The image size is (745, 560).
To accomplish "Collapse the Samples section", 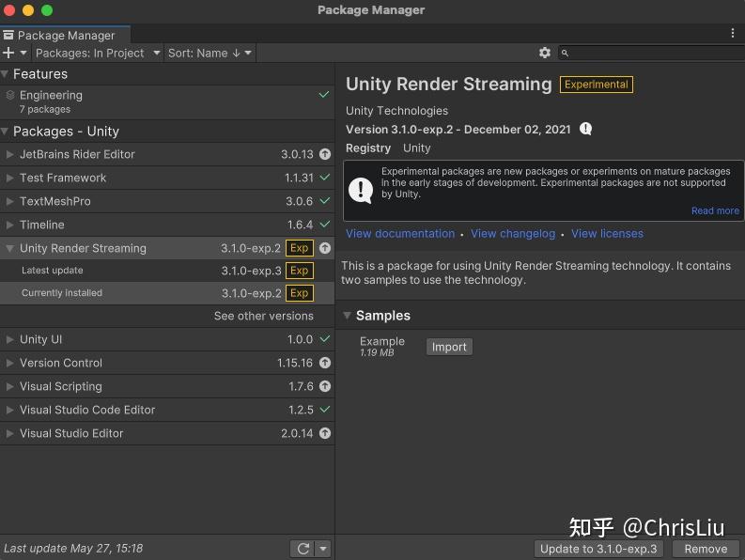I will (348, 315).
